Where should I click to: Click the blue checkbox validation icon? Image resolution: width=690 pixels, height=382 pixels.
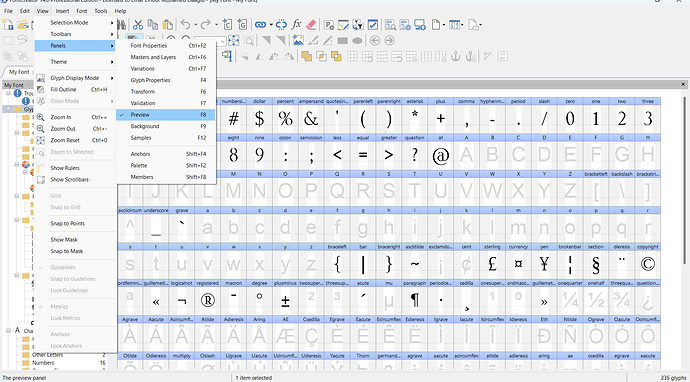point(373,25)
